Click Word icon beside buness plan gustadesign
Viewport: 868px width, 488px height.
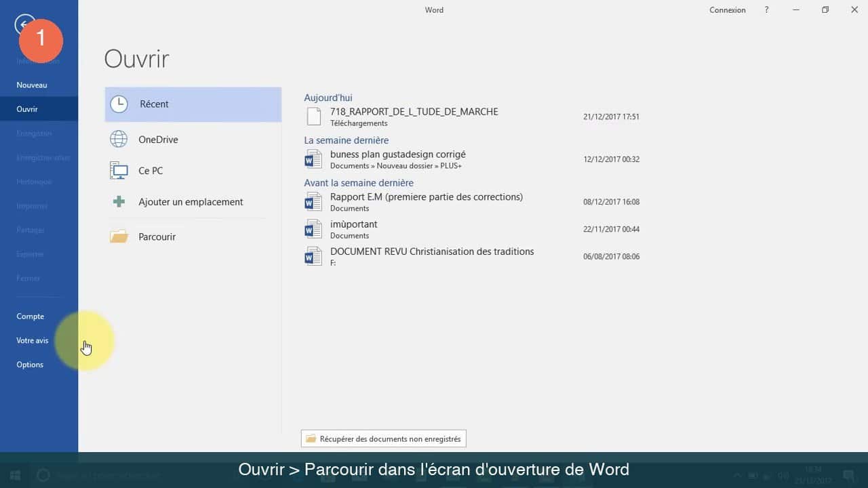tap(313, 159)
